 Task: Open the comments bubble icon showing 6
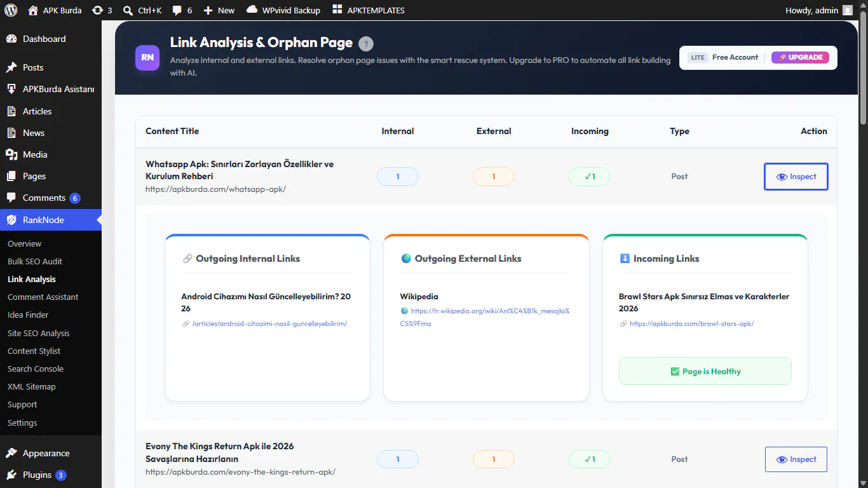[x=177, y=11]
